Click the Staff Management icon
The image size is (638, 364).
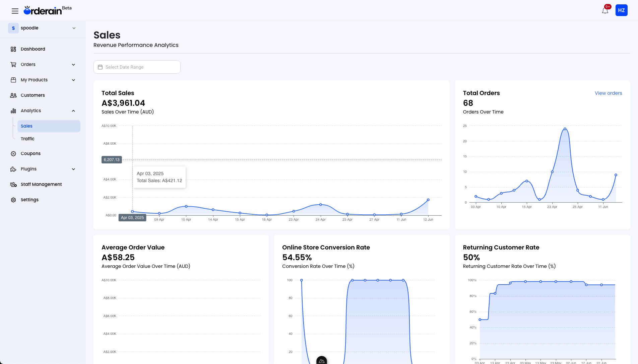coord(13,184)
